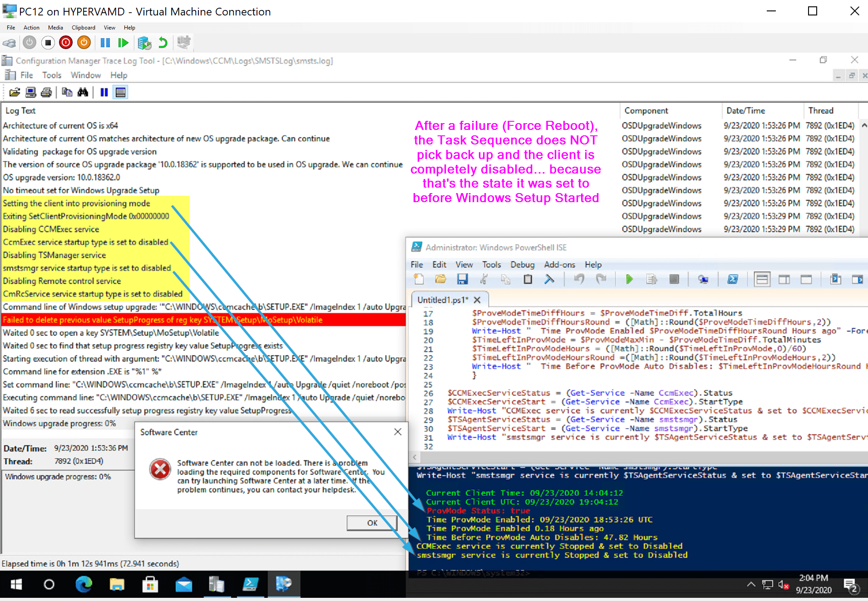Viewport: 868px width, 601px height.
Task: Click the binoculars Find icon in CMTrace
Action: (83, 93)
